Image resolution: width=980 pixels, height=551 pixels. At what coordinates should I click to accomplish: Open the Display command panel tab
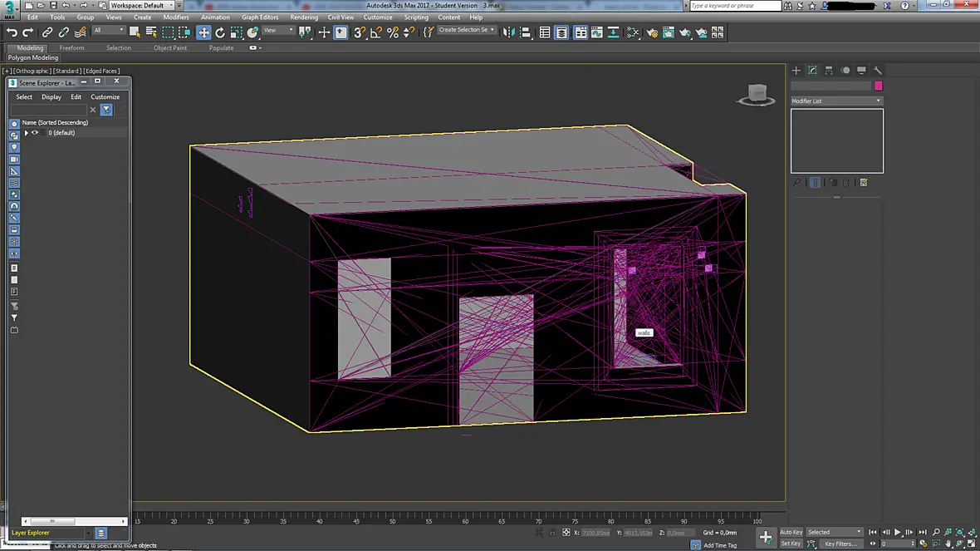click(x=861, y=71)
